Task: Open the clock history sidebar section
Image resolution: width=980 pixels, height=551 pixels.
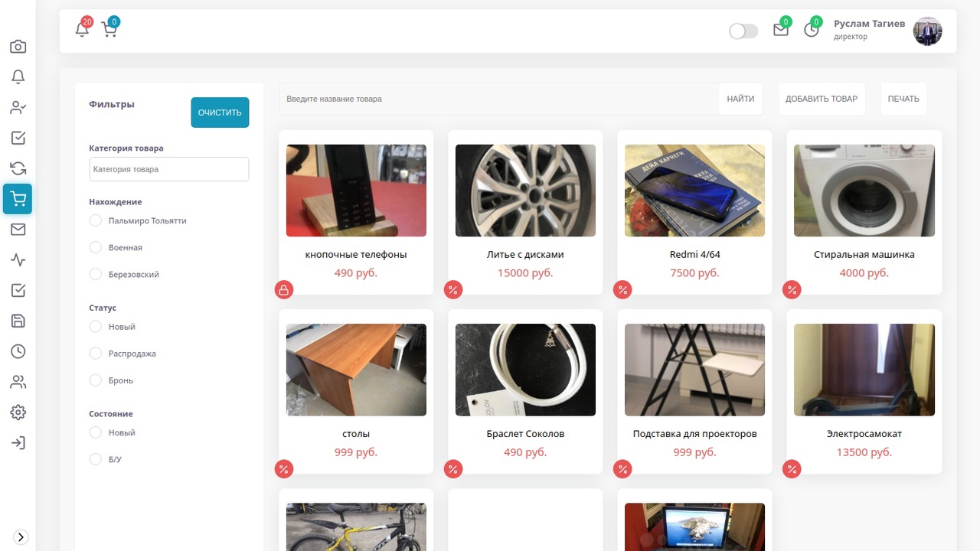Action: (18, 351)
